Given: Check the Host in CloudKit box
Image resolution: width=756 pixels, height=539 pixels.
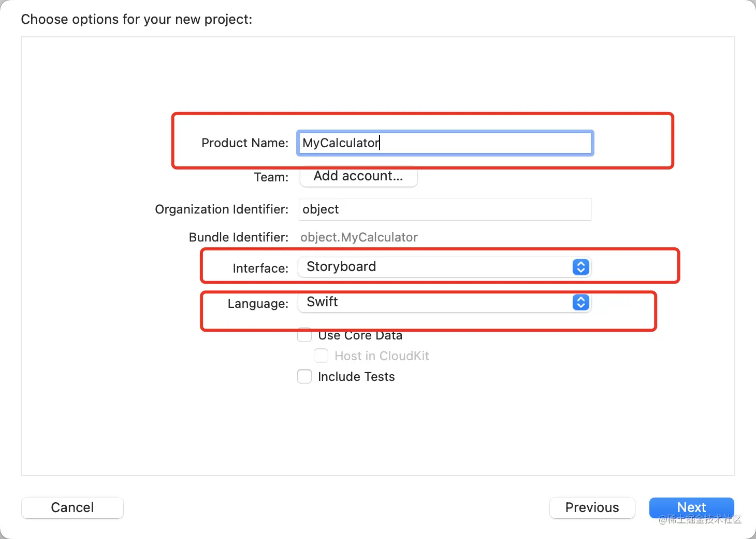Looking at the screenshot, I should [321, 356].
